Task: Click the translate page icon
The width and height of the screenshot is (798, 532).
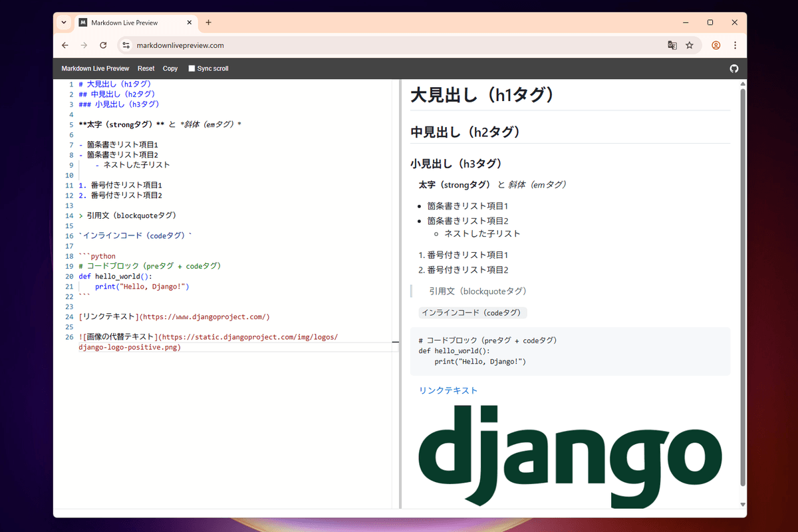Action: click(x=672, y=45)
